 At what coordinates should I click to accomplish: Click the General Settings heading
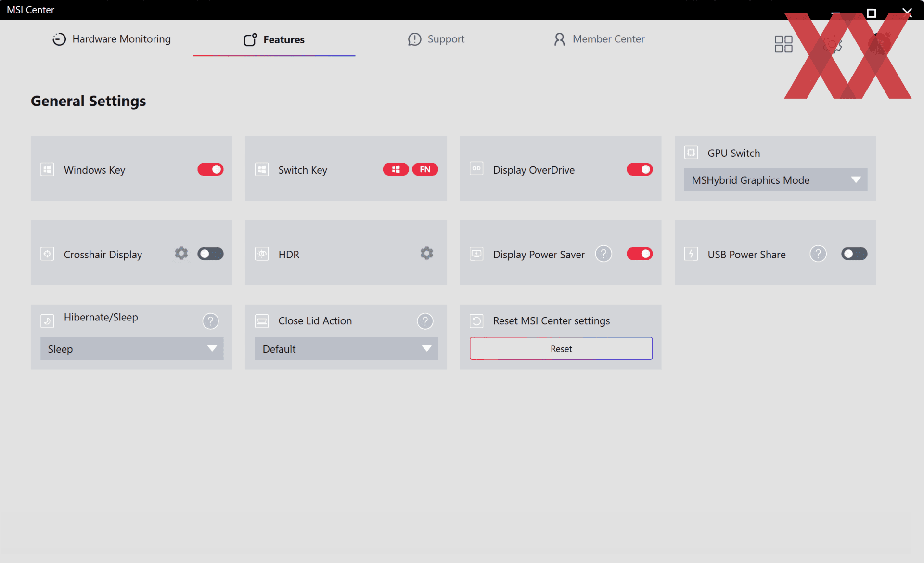coord(89,101)
